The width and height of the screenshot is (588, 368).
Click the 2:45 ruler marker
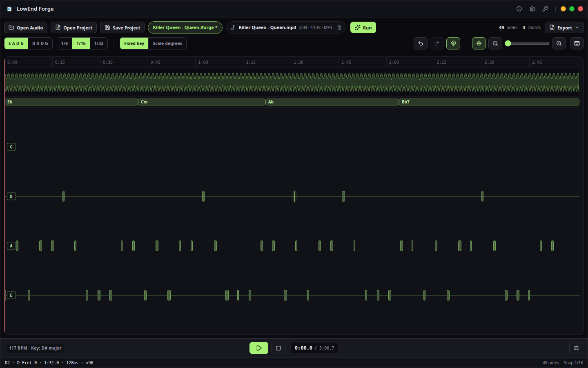[x=537, y=62]
